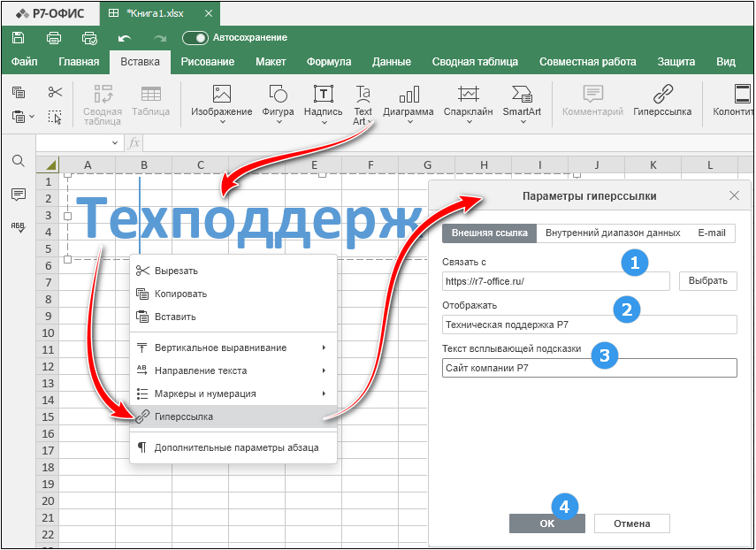Screen dimensions: 756x550
Task: Expand the arrow under Спарклайн
Action: click(469, 122)
